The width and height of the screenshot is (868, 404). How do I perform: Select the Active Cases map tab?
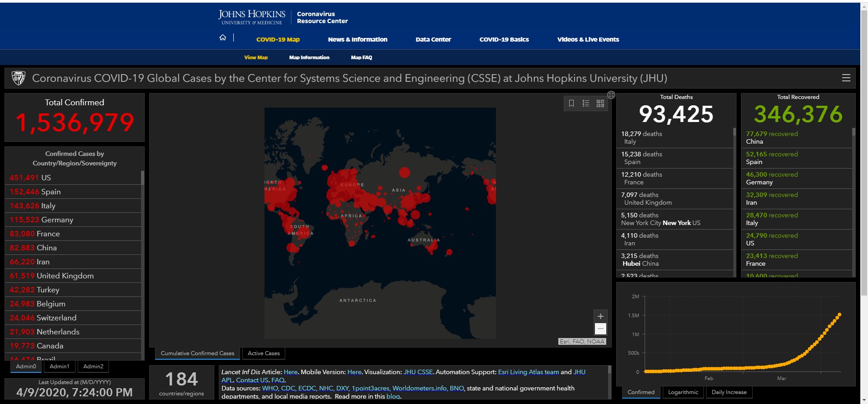[264, 353]
